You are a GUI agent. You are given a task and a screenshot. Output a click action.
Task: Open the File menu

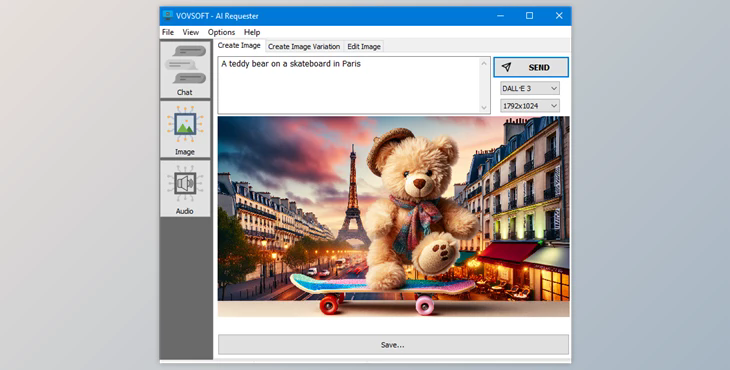tap(168, 32)
